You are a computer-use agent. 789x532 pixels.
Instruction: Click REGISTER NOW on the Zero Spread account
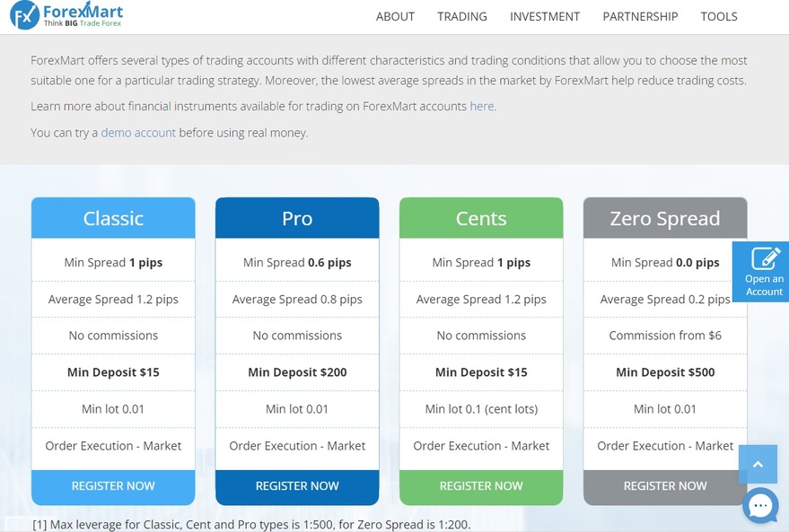665,486
